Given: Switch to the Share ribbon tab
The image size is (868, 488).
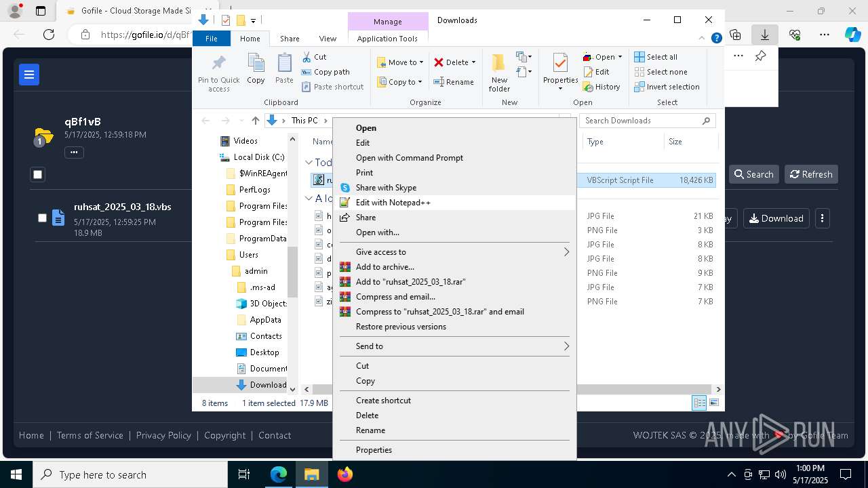Looking at the screenshot, I should click(290, 39).
